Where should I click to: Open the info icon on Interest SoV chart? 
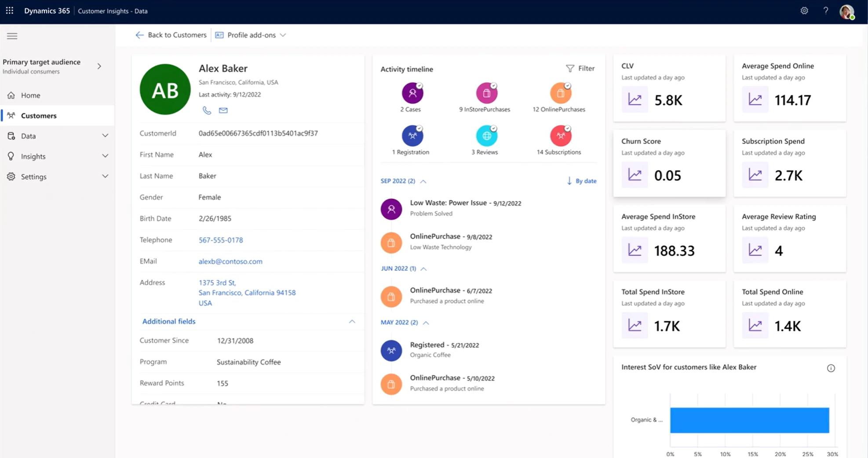tap(831, 368)
